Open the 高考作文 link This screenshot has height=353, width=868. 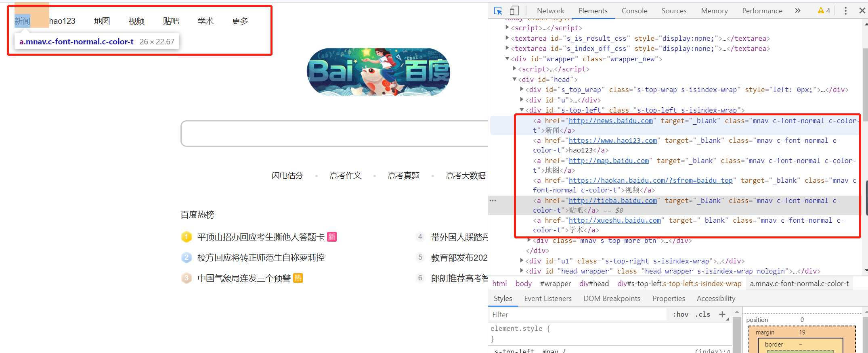pos(345,175)
